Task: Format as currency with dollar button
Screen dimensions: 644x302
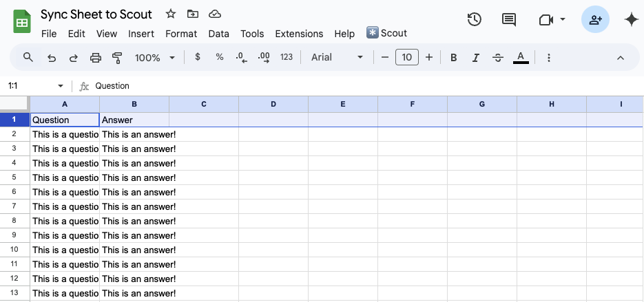Action: click(198, 58)
